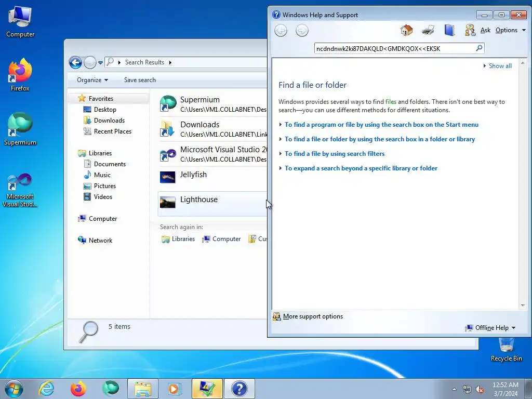Launch Supermium from the taskbar
The height and width of the screenshot is (399, 532).
111,389
